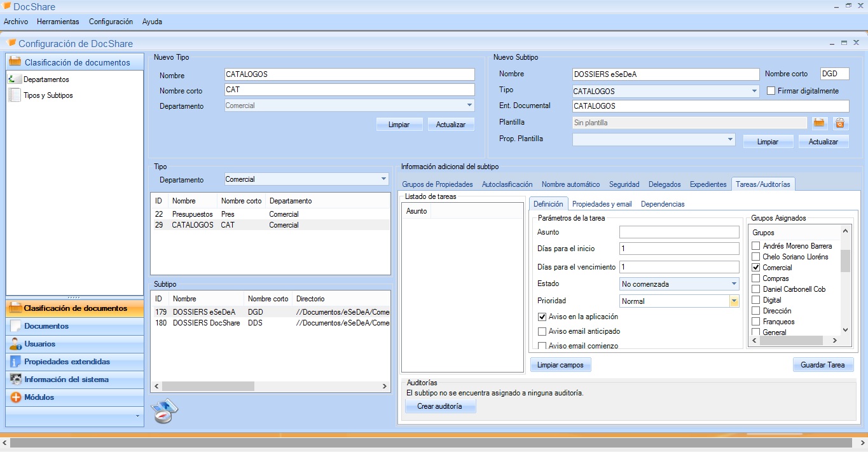This screenshot has width=868, height=452.
Task: Select Presupuestos row in Tipo list
Action: (x=270, y=214)
